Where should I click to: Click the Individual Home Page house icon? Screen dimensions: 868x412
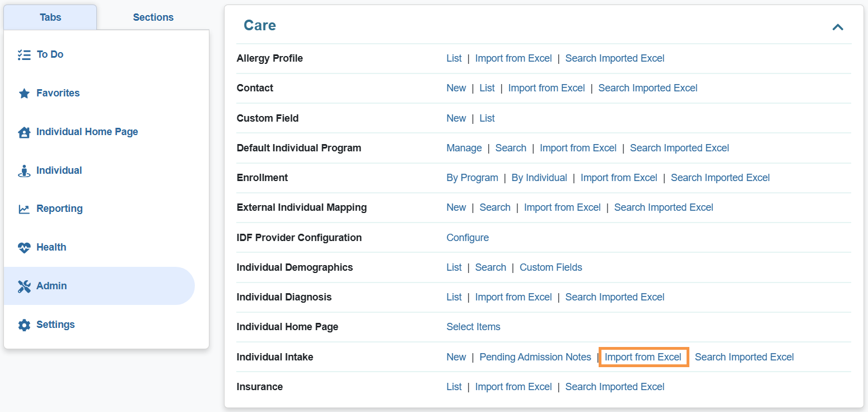pyautogui.click(x=24, y=132)
